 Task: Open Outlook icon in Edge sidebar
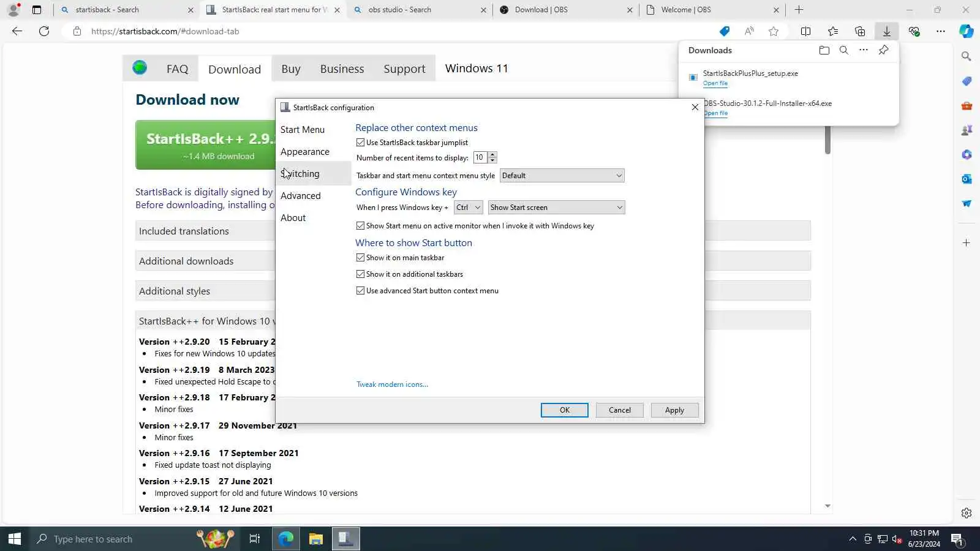[x=967, y=179]
